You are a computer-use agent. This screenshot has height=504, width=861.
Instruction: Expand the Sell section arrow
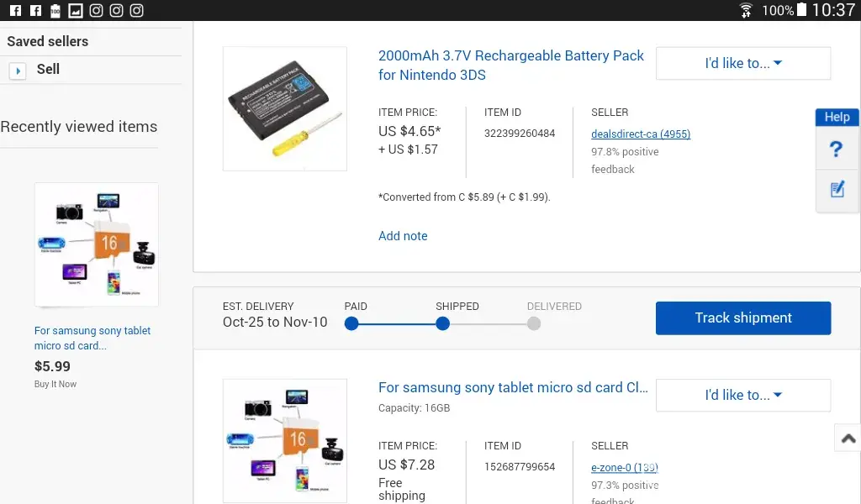click(x=18, y=71)
